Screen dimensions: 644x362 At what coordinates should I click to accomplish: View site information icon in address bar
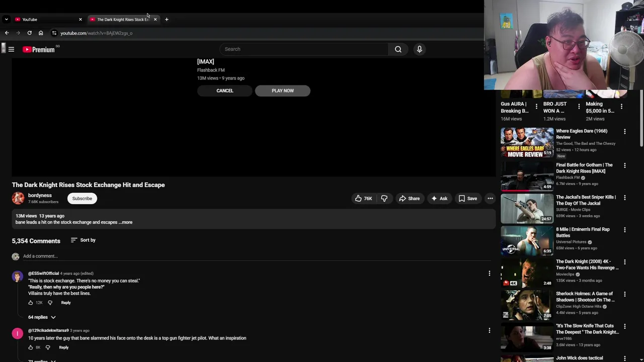tap(54, 33)
